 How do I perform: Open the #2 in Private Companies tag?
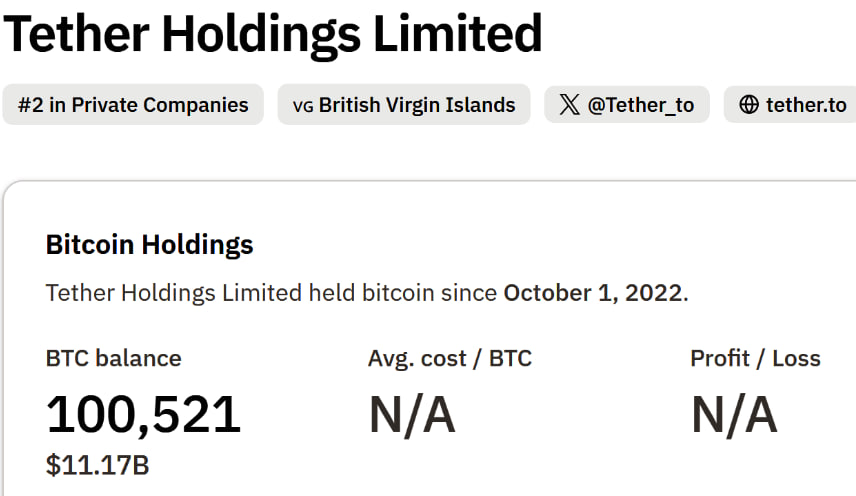click(133, 105)
